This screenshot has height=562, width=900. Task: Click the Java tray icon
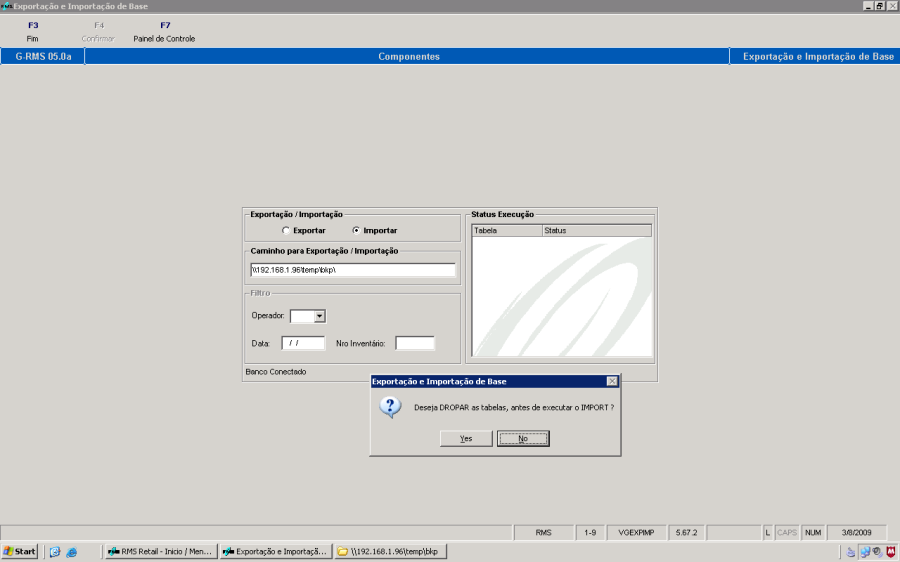pyautogui.click(x=851, y=552)
